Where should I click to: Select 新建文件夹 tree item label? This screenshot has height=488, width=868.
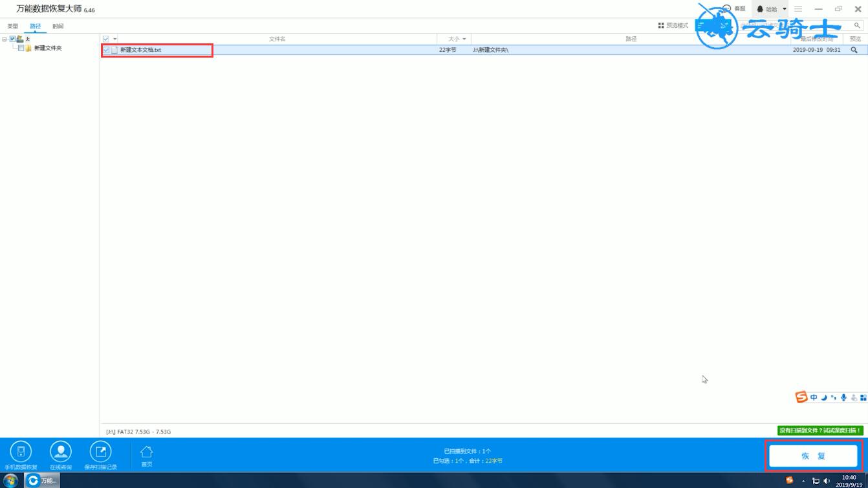[x=48, y=48]
